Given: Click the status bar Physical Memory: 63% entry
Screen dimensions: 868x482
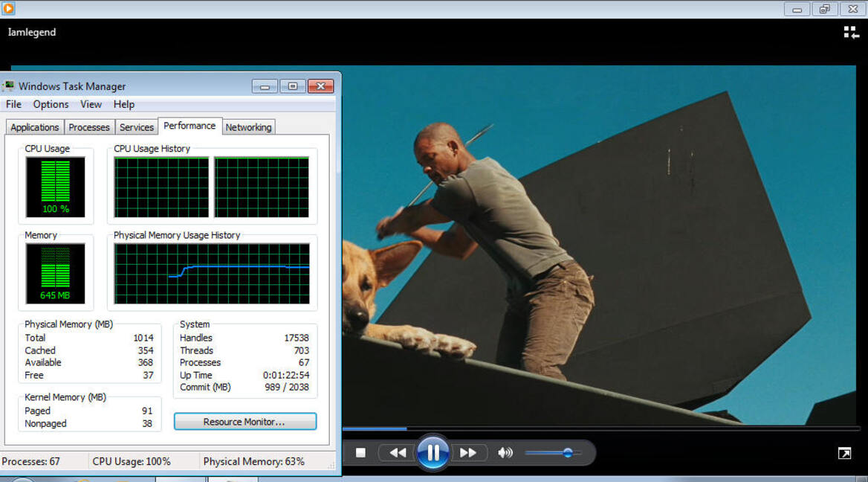Looking at the screenshot, I should (254, 461).
